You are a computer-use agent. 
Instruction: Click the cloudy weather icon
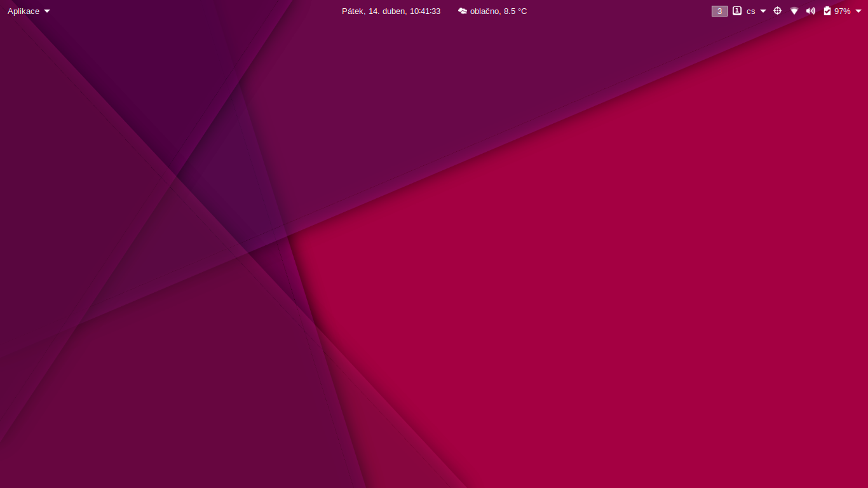click(463, 11)
